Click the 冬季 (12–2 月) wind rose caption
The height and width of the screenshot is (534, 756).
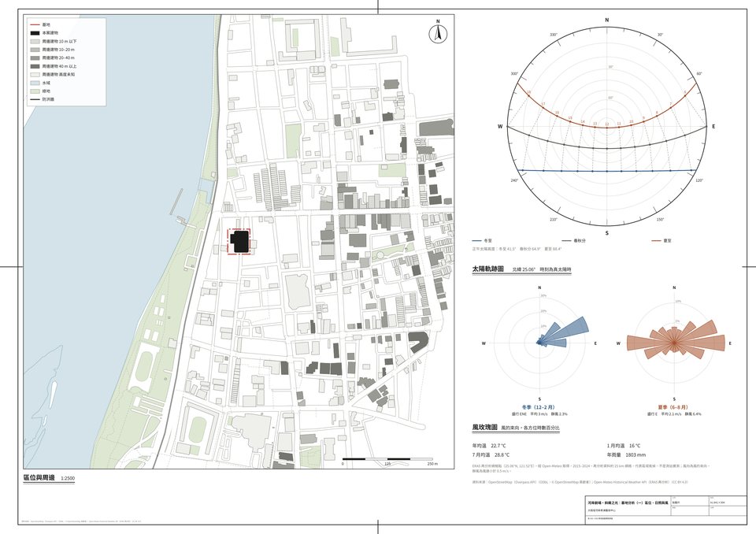click(x=539, y=407)
